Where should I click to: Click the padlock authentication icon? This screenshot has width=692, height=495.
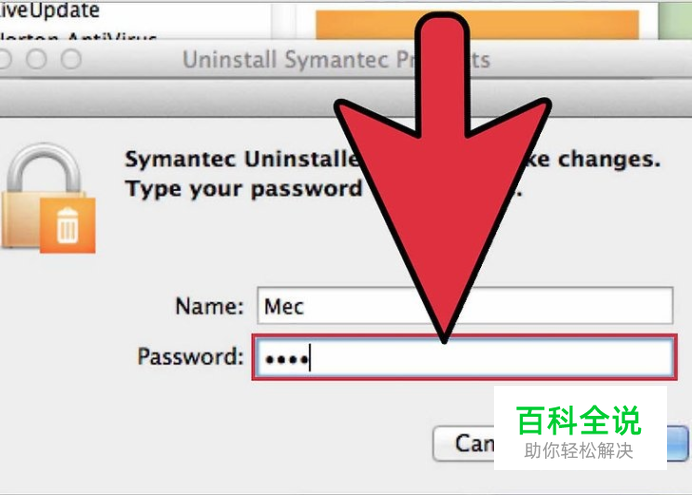point(47,197)
